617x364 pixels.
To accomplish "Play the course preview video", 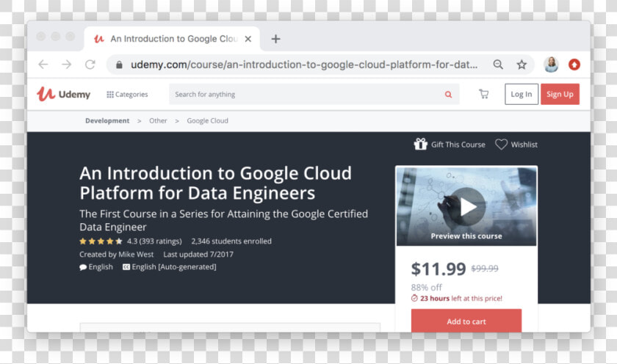I will click(467, 207).
